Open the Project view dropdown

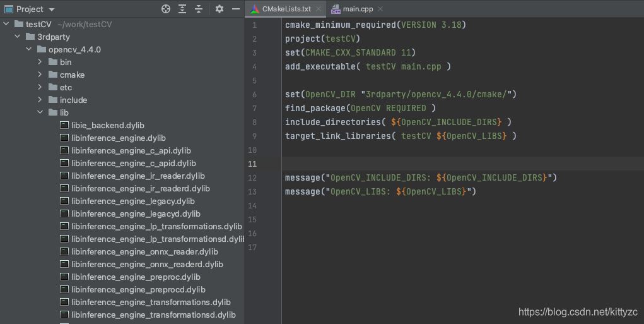(51, 9)
